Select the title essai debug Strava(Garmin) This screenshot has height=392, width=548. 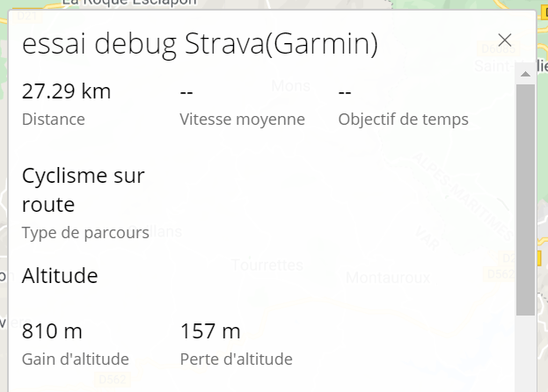pyautogui.click(x=200, y=44)
